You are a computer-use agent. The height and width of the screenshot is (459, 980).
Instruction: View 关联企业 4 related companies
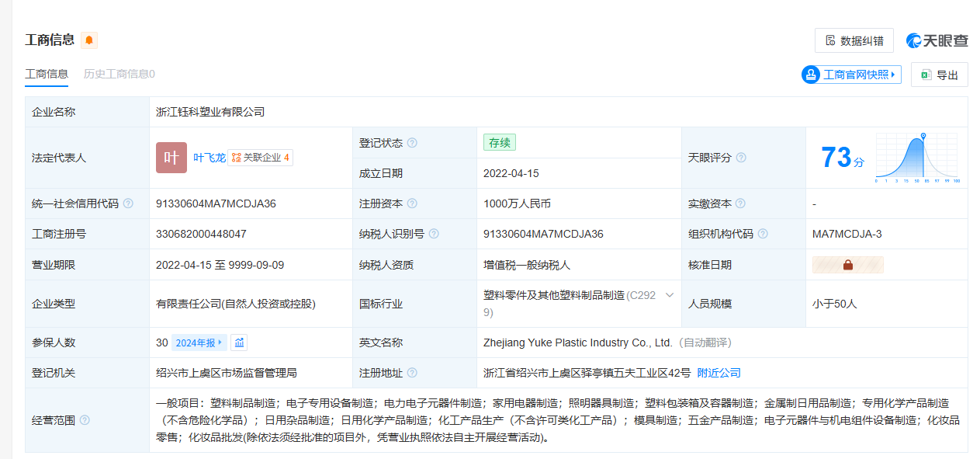[261, 158]
